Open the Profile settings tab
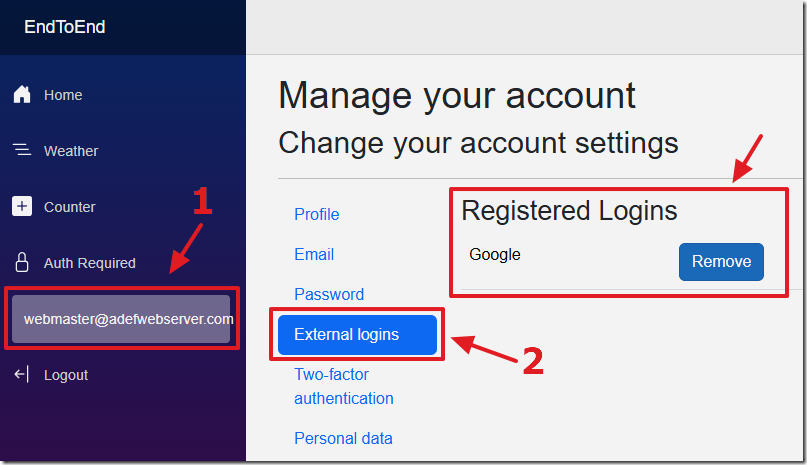Image resolution: width=807 pixels, height=465 pixels. point(317,214)
